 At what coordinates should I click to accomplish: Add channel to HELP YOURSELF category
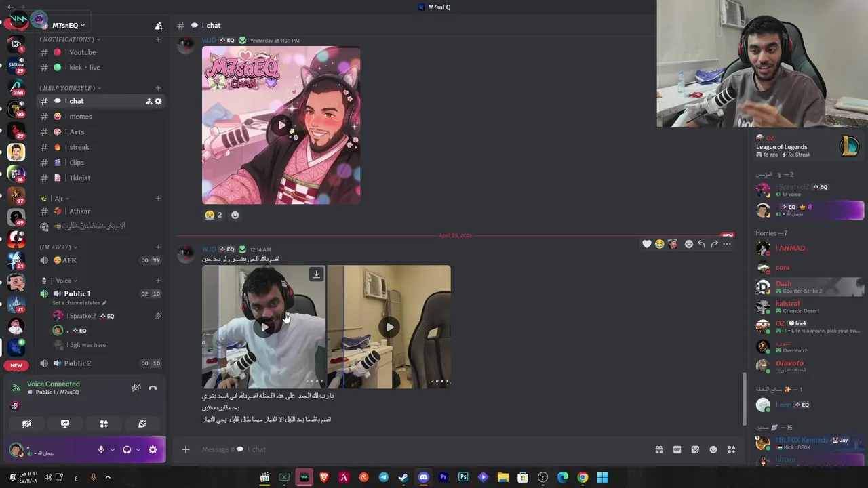coord(158,88)
